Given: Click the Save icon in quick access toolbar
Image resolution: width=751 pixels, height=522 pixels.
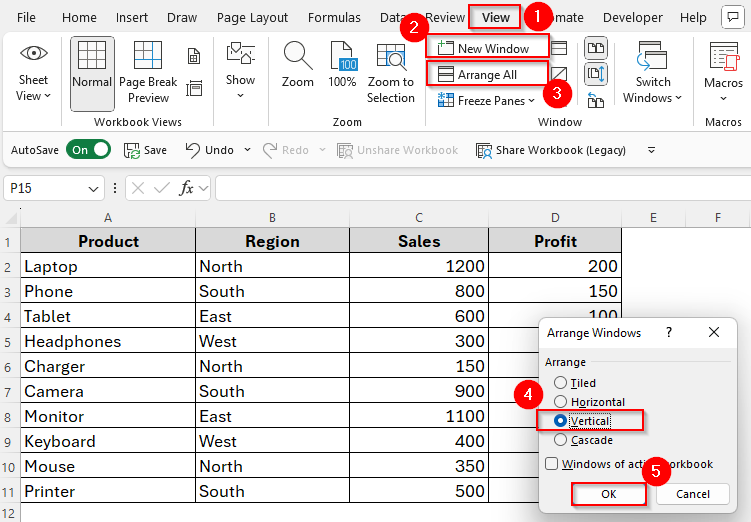Looking at the screenshot, I should (x=132, y=150).
